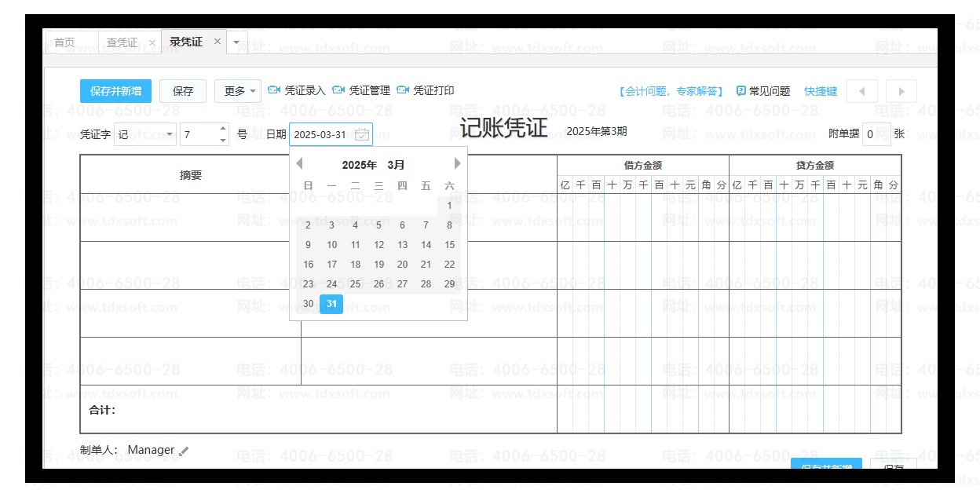Switch to the 查凭证 tab
Viewport: 980px width, 497px height.
click(x=122, y=42)
